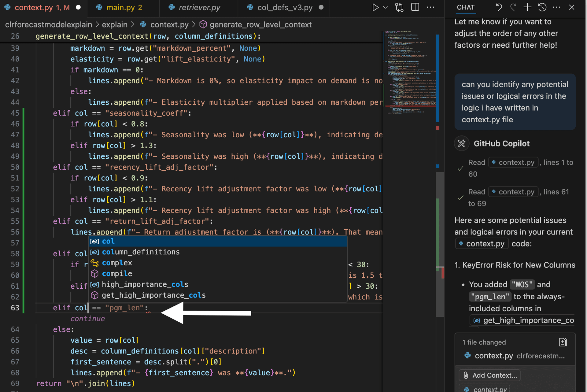Viewport: 587px width, 392px height.
Task: Open context.py link in the Read step
Action: click(513, 162)
